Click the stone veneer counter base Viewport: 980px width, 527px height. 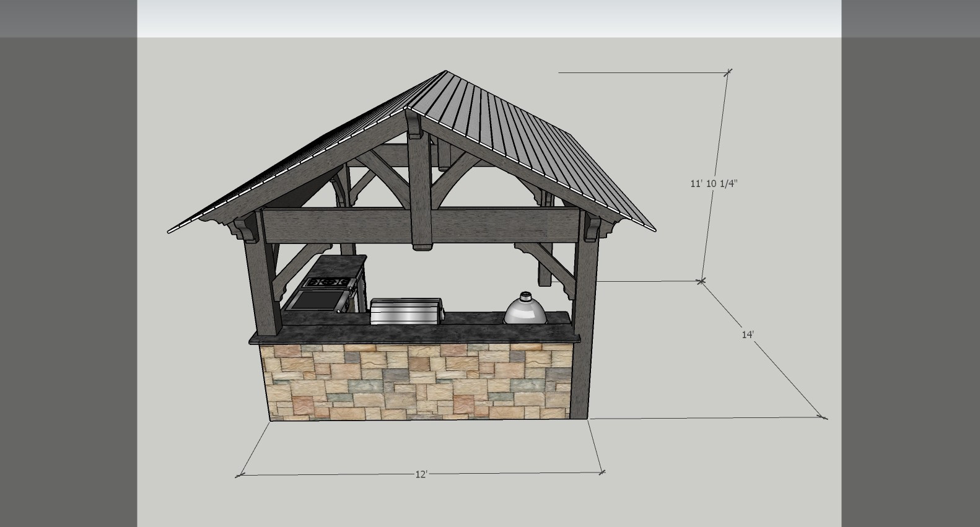point(417,383)
